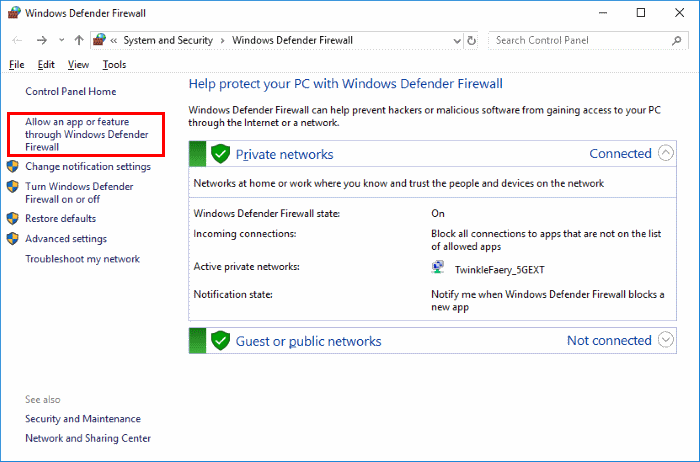Image resolution: width=700 pixels, height=462 pixels.
Task: Open Advanced settings link
Action: (x=66, y=239)
